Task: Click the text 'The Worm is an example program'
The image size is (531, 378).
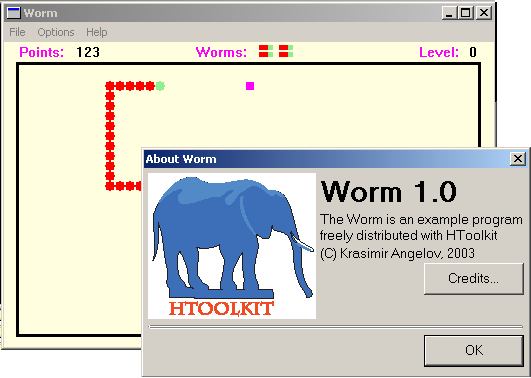Action: click(x=421, y=220)
